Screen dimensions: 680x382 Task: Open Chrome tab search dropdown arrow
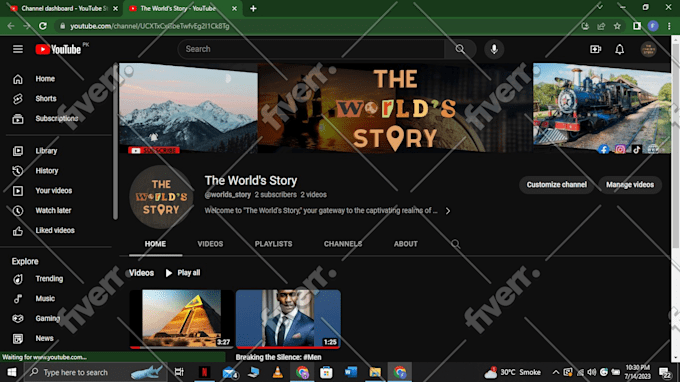tap(600, 7)
